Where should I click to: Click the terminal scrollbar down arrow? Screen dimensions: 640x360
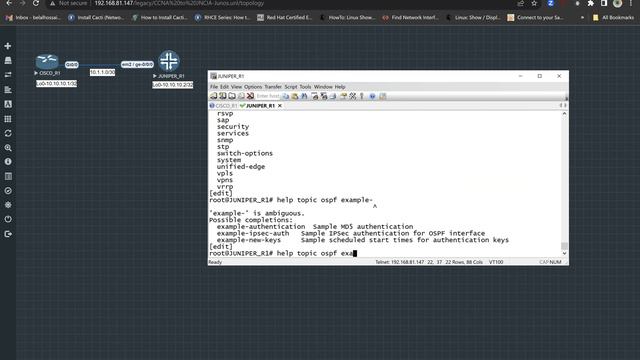click(564, 253)
